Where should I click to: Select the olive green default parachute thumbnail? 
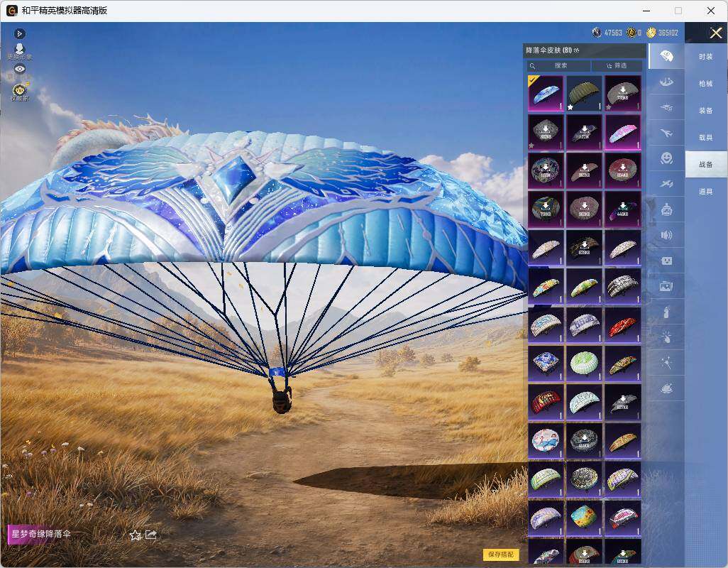pyautogui.click(x=584, y=93)
